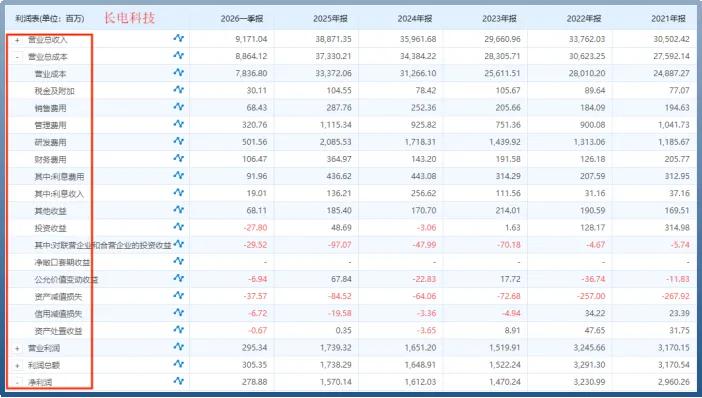This screenshot has height=398, width=702.
Task: Select the 2023年报 column header
Action: tap(499, 19)
